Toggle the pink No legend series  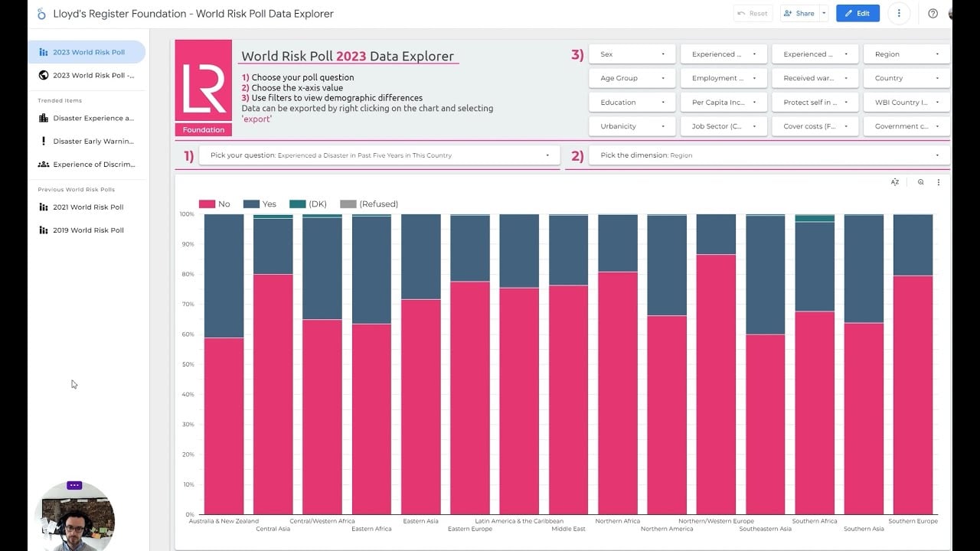click(x=214, y=204)
